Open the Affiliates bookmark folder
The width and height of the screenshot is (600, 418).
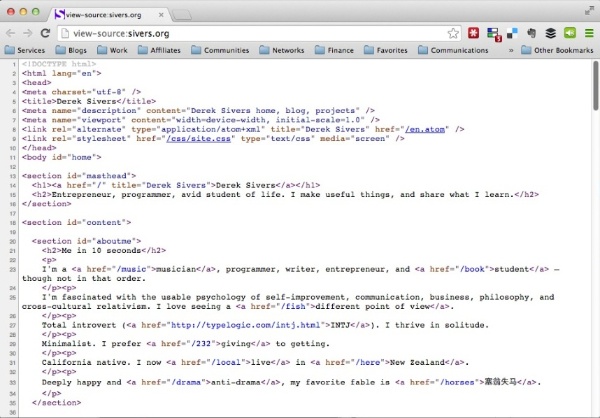[159, 50]
